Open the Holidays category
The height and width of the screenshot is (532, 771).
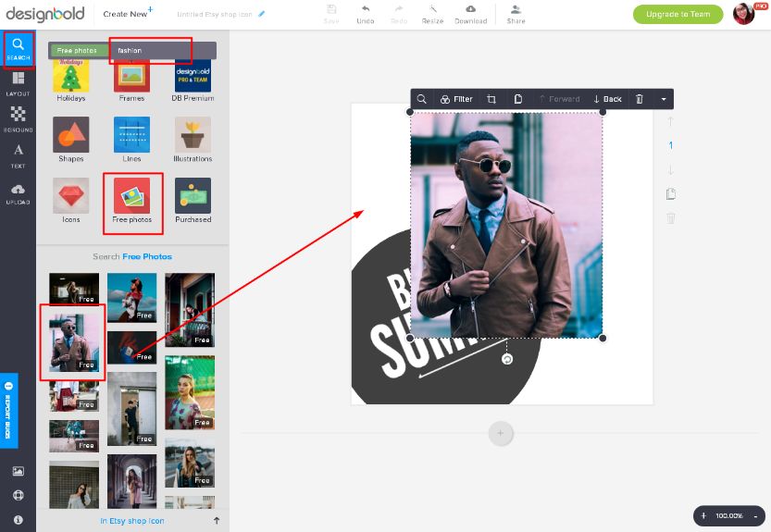pyautogui.click(x=70, y=81)
